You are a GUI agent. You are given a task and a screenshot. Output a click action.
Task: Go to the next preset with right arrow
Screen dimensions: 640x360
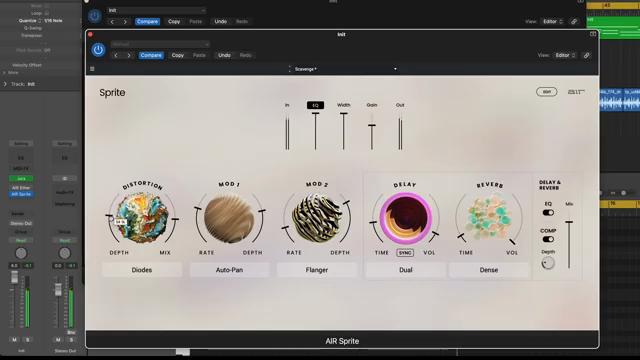129,55
